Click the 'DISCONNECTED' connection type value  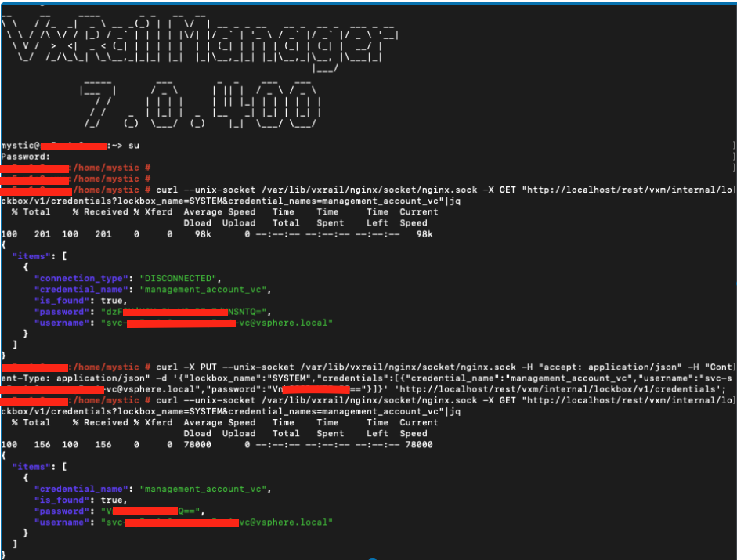point(180,278)
